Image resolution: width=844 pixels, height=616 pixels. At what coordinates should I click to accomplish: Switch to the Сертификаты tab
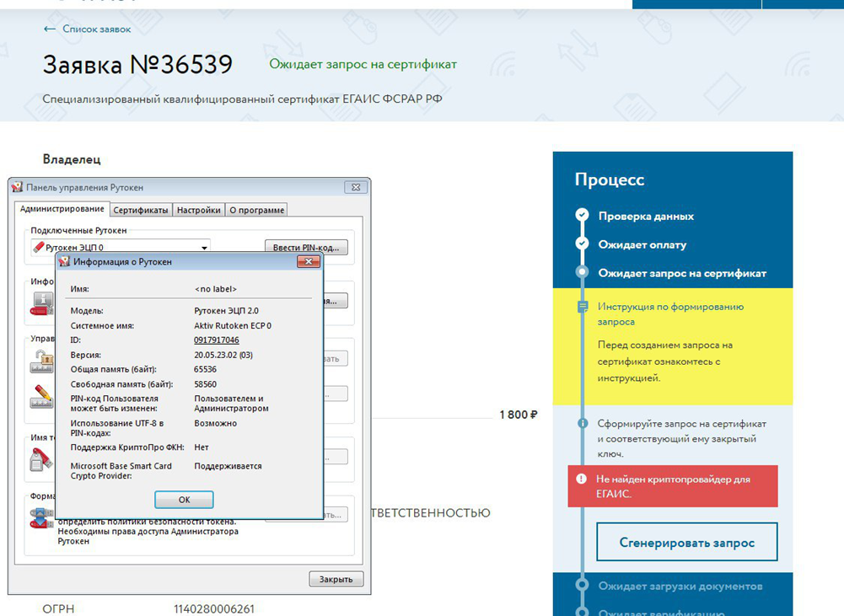(x=141, y=210)
